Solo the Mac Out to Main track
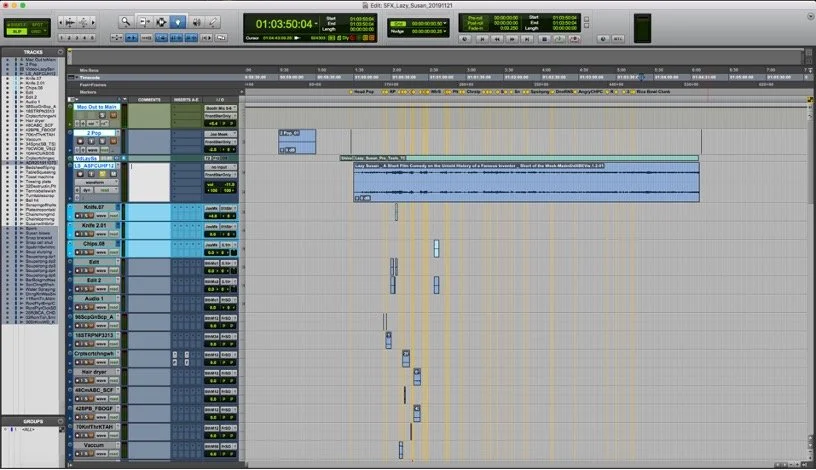The width and height of the screenshot is (816, 470). pos(102,115)
